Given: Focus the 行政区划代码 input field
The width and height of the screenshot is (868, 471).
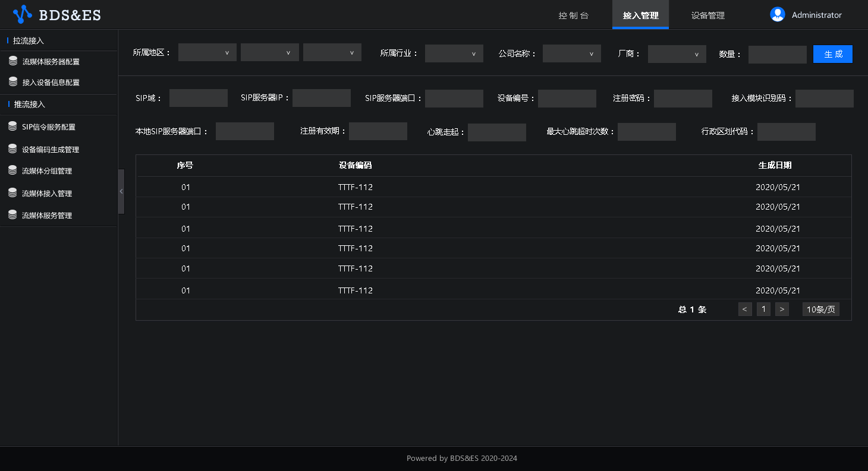Looking at the screenshot, I should tap(787, 132).
